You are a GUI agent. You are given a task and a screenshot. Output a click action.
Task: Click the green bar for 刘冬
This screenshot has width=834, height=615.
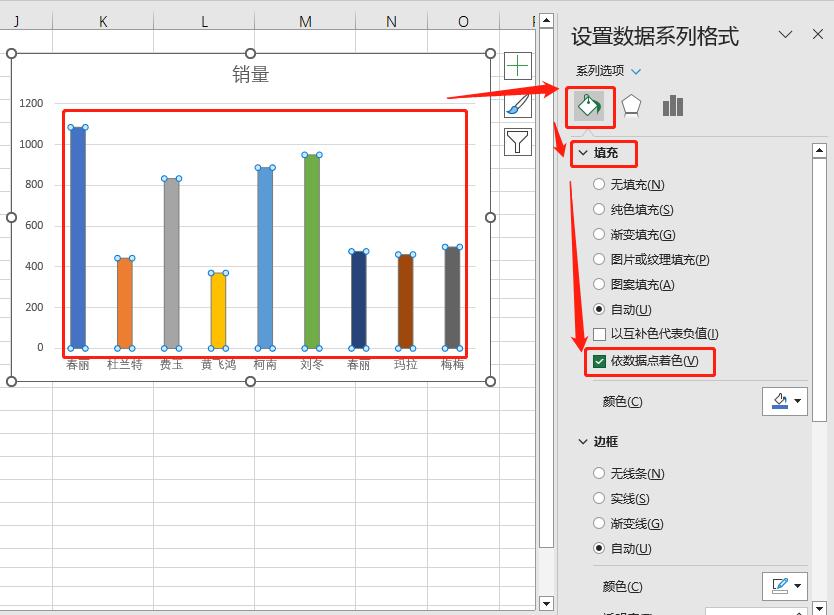312,252
